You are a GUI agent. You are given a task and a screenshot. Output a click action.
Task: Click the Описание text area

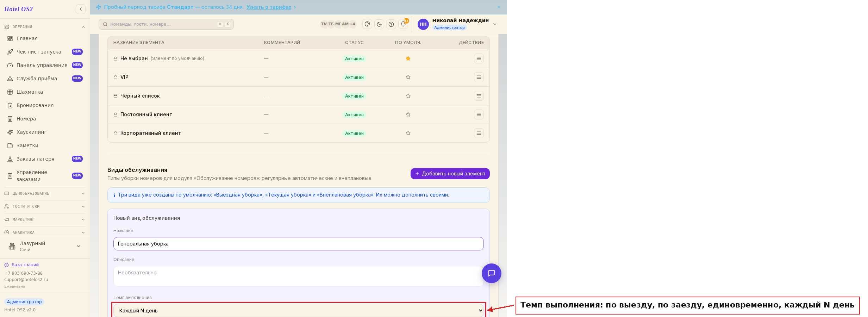(x=299, y=276)
